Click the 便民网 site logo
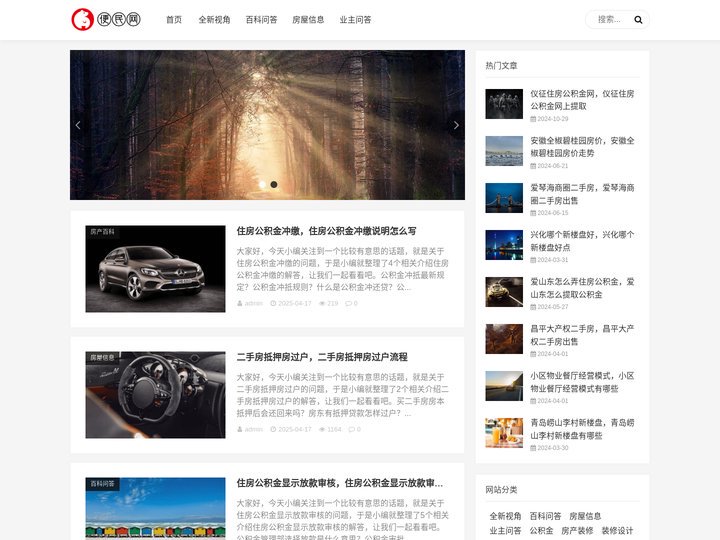The height and width of the screenshot is (540, 720). [106, 19]
